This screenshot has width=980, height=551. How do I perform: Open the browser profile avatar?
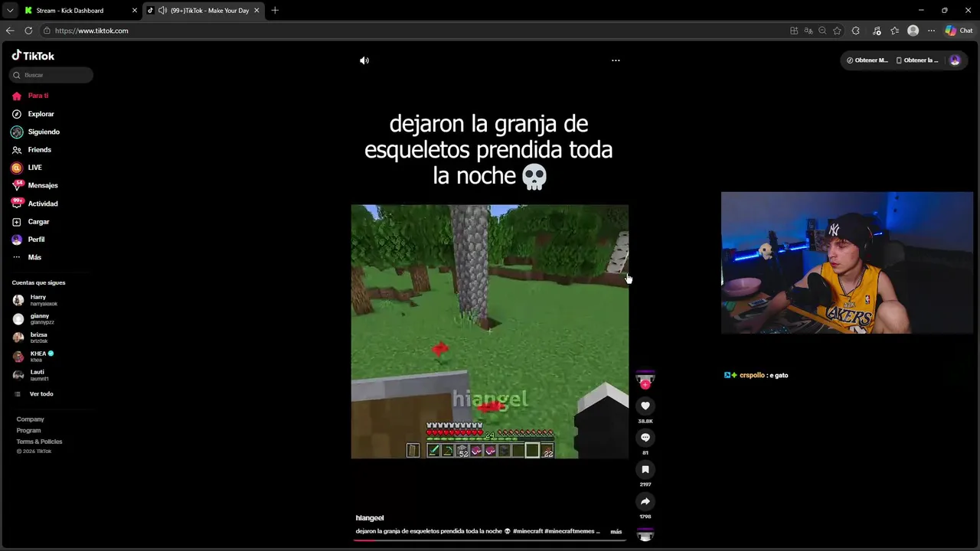[913, 31]
